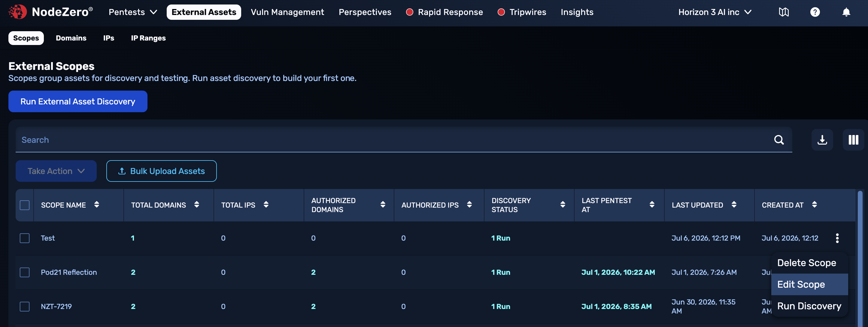Toggle the select-all header checkbox
Screen dimensions: 868x327
tap(25, 205)
